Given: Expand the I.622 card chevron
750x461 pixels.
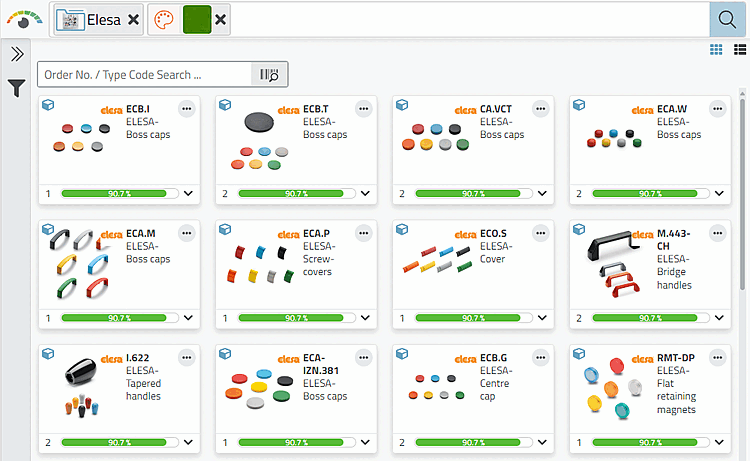Looking at the screenshot, I should coord(188,442).
